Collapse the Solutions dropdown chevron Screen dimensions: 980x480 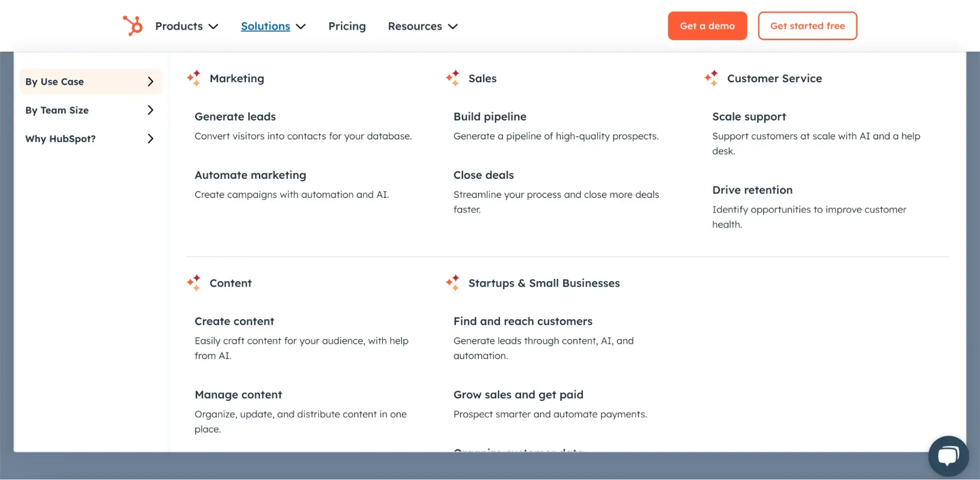click(x=301, y=26)
